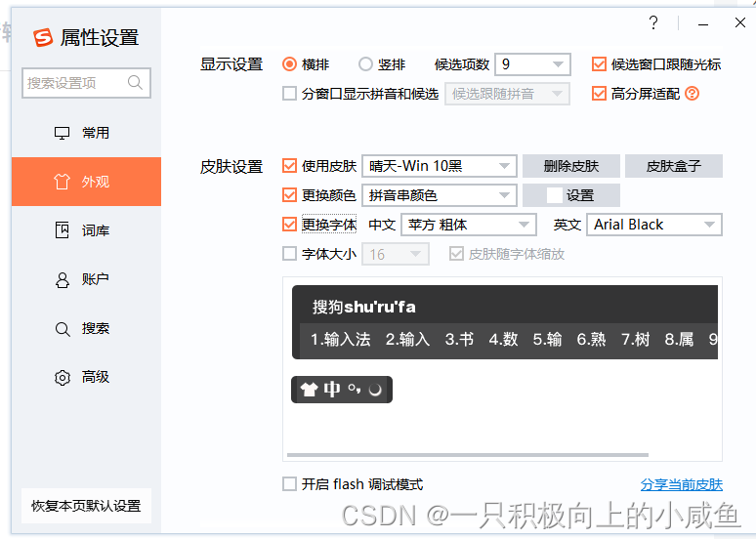Toggle the 字体大小 checkbox
Viewport: 756px width, 539px height.
(x=289, y=254)
